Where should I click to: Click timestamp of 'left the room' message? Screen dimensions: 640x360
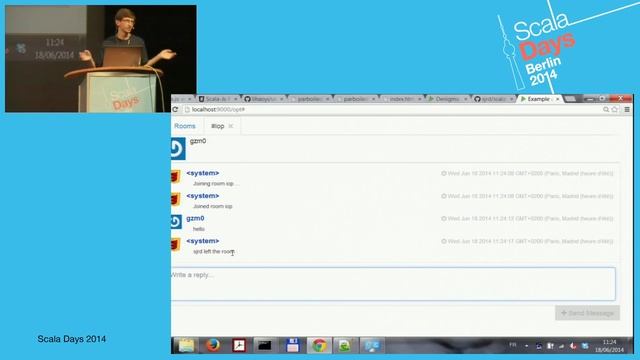tap(527, 242)
